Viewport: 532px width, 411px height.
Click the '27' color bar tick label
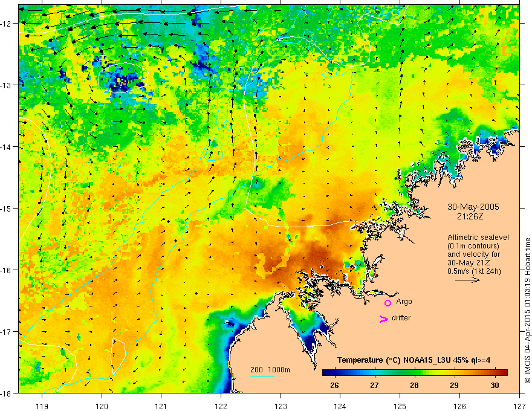374,385
